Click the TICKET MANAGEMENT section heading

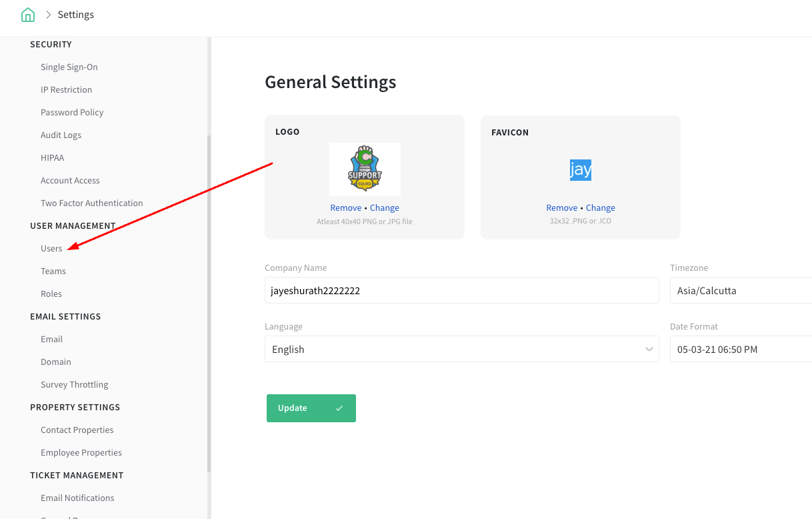[77, 475]
